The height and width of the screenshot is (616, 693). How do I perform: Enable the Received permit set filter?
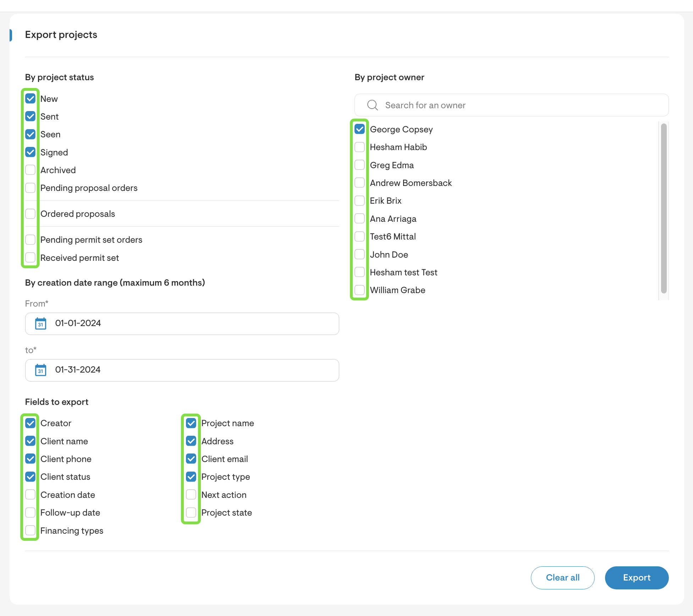coord(30,258)
